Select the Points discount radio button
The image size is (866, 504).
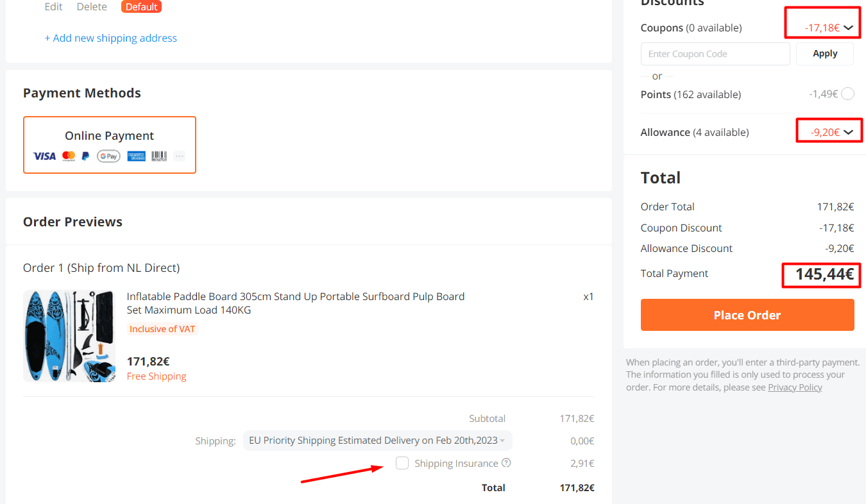click(847, 94)
